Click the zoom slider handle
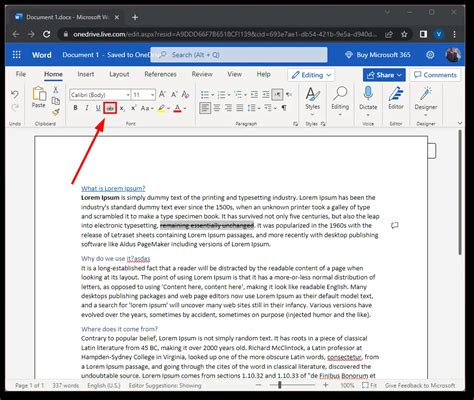474x400 pixels. pyautogui.click(x=280, y=385)
